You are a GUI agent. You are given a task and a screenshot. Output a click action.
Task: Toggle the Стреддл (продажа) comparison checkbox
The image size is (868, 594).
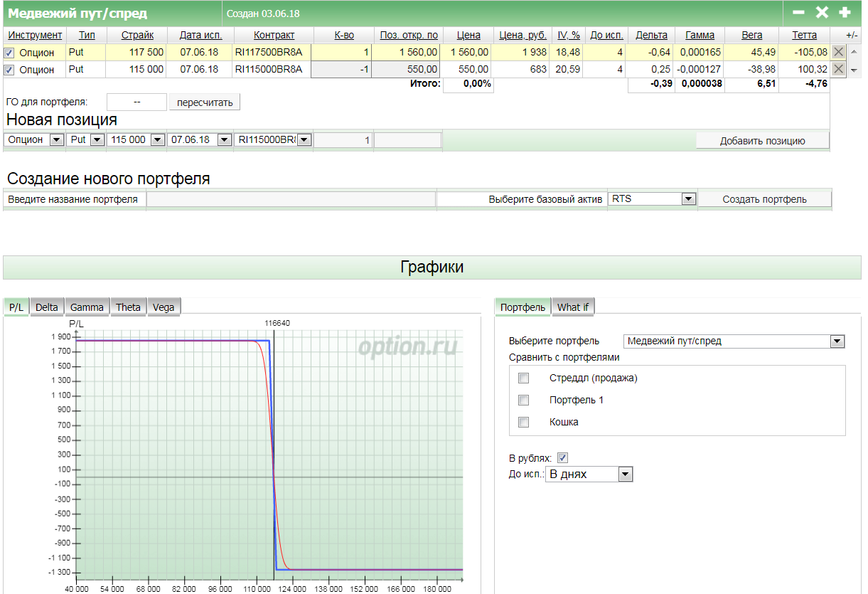click(524, 378)
